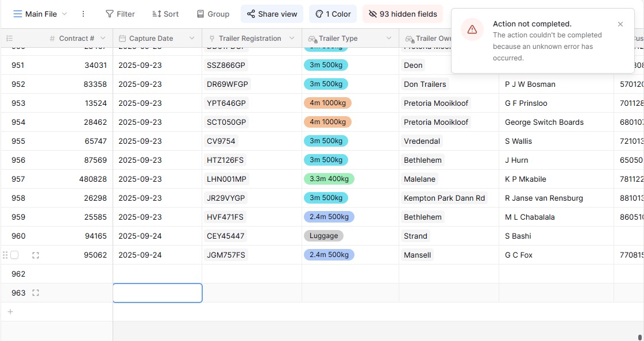Grab the drag handle on row 95062
The image size is (644, 341).
(5, 255)
